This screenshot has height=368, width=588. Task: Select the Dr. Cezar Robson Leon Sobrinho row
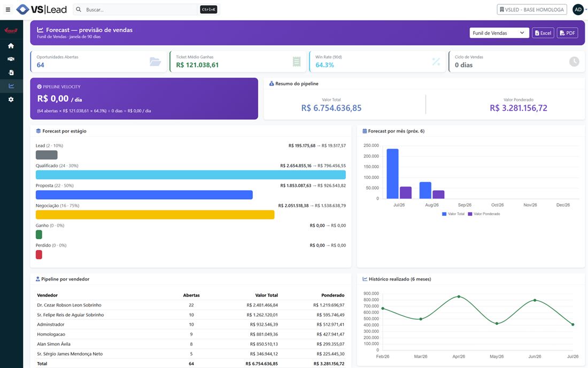click(190, 305)
